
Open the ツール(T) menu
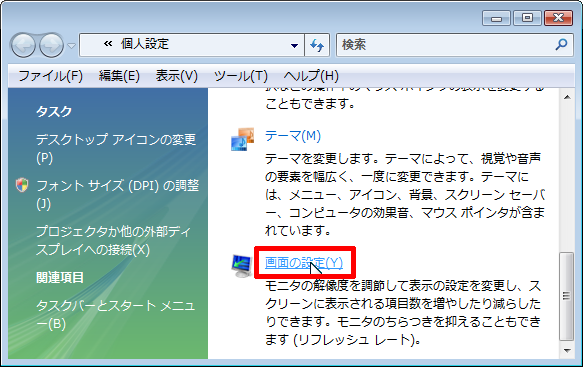click(x=241, y=76)
